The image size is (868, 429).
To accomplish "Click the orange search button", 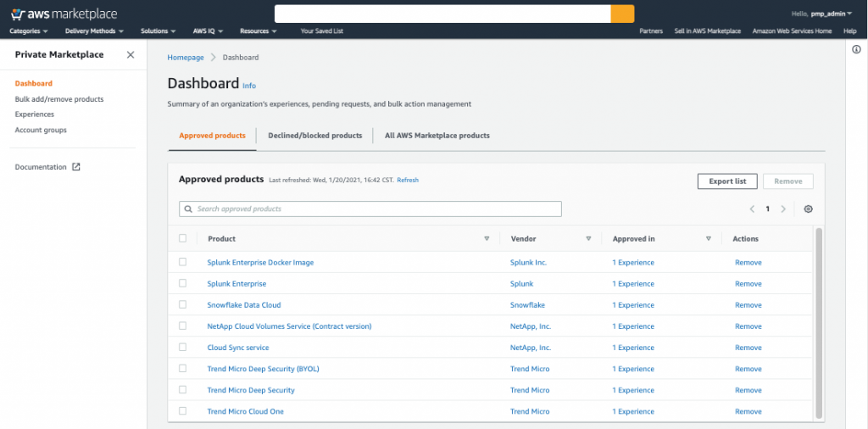I will pyautogui.click(x=622, y=14).
